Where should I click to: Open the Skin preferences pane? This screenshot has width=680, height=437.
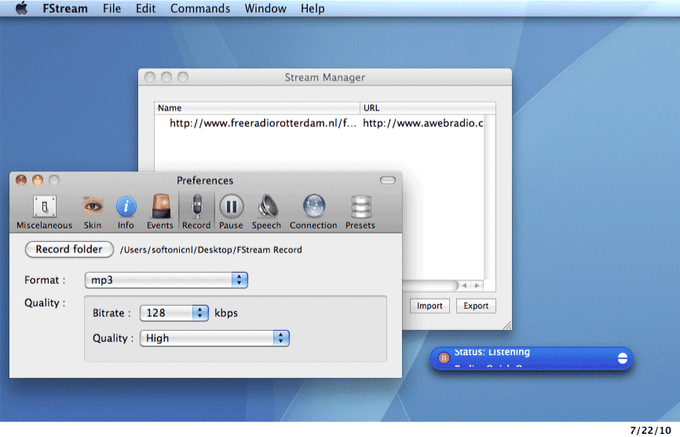(92, 212)
